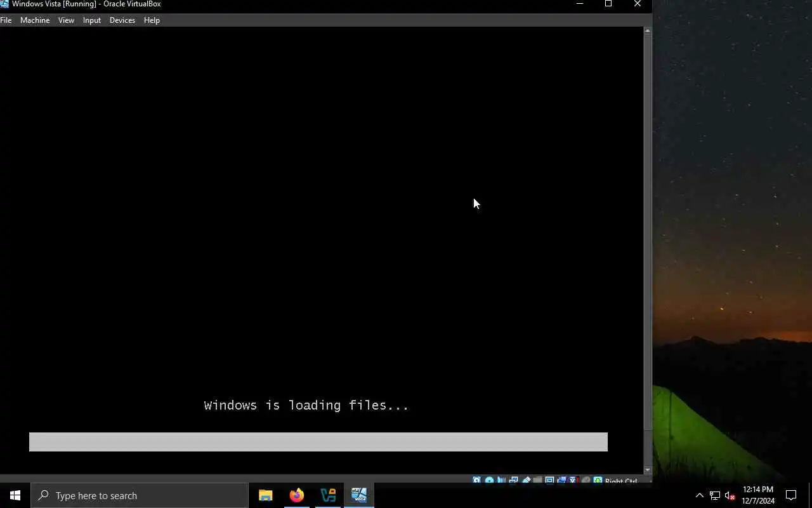Click the audio status icon in VM status bar
This screenshot has width=812, height=508.
click(x=501, y=480)
